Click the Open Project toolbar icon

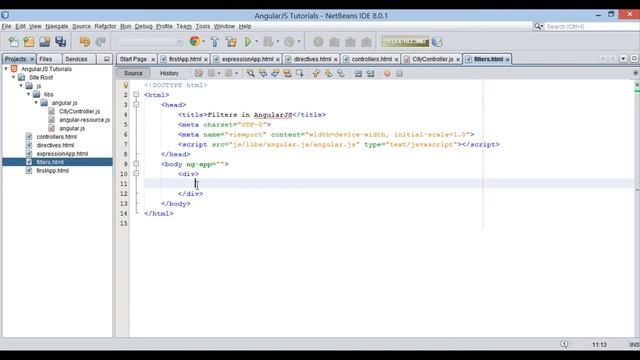(44, 42)
